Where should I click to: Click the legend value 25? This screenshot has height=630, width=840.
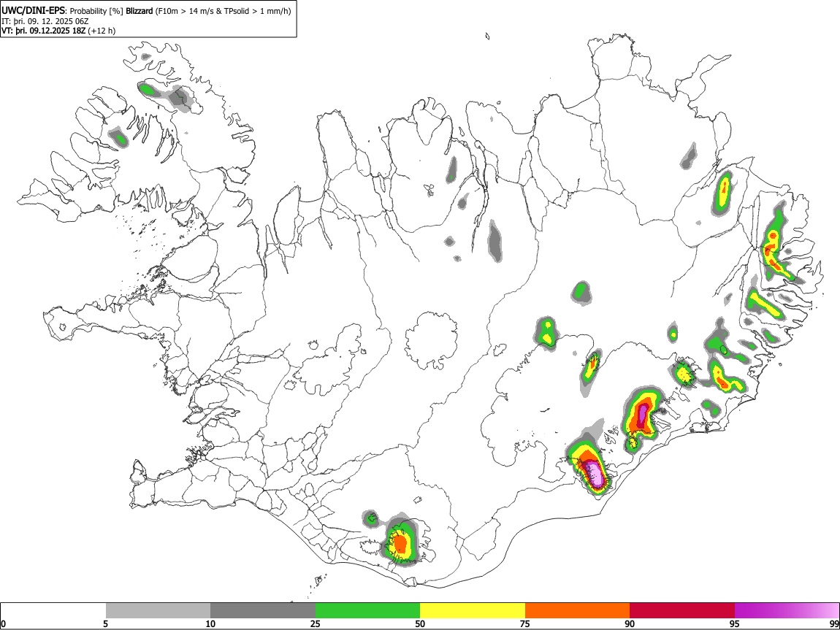(316, 623)
